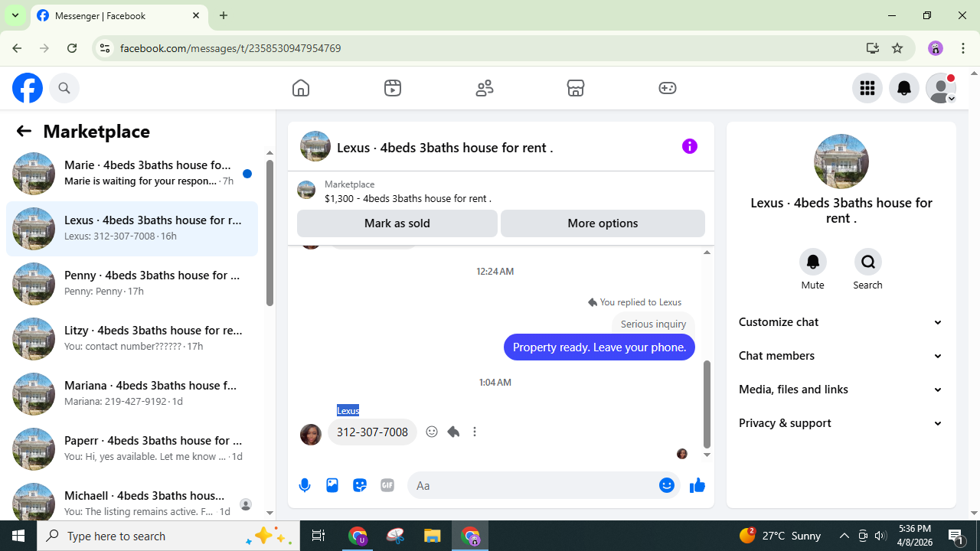Open the Paperr conversation

(x=132, y=449)
